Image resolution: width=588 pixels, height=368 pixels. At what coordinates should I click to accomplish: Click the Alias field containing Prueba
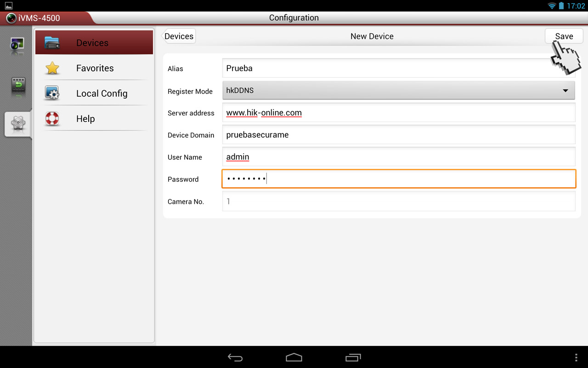point(399,68)
